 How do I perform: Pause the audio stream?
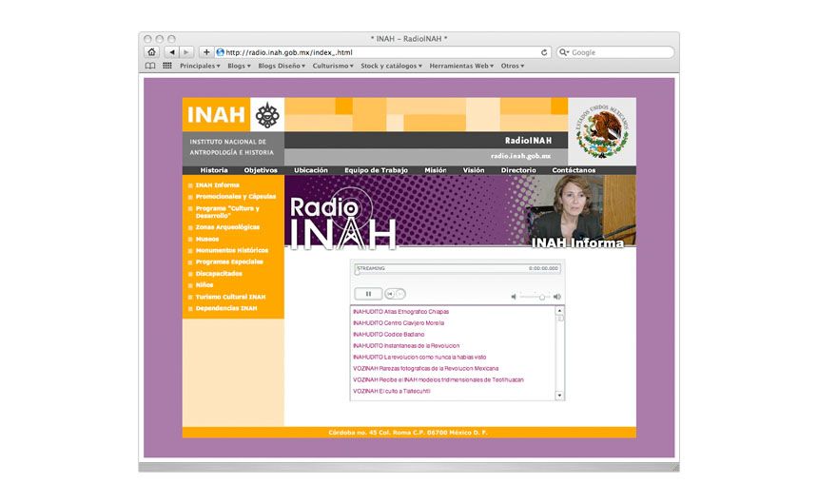click(368, 294)
